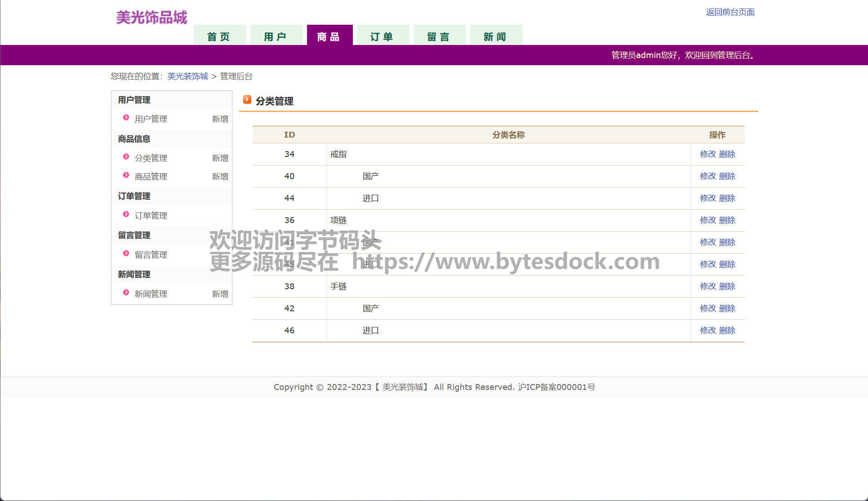The height and width of the screenshot is (501, 868).
Task: Click bullet icon beside sidebar 商品管理
Action: click(126, 175)
